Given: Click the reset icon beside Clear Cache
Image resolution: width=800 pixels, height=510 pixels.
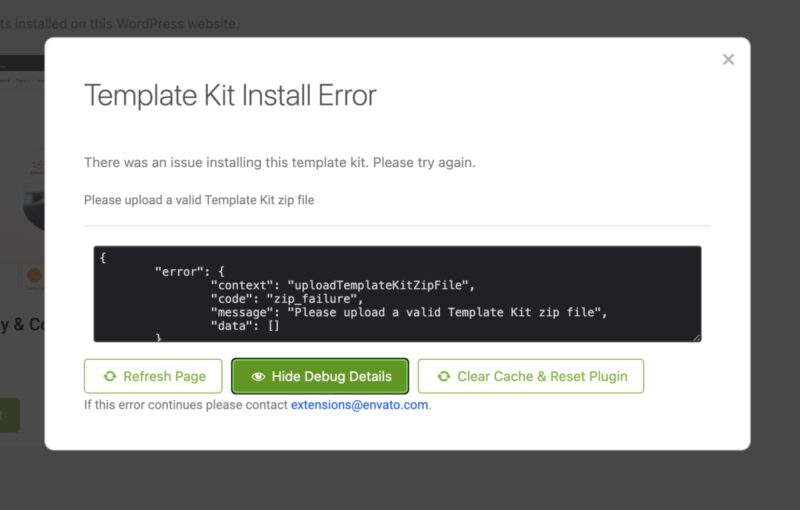Looking at the screenshot, I should pos(443,377).
